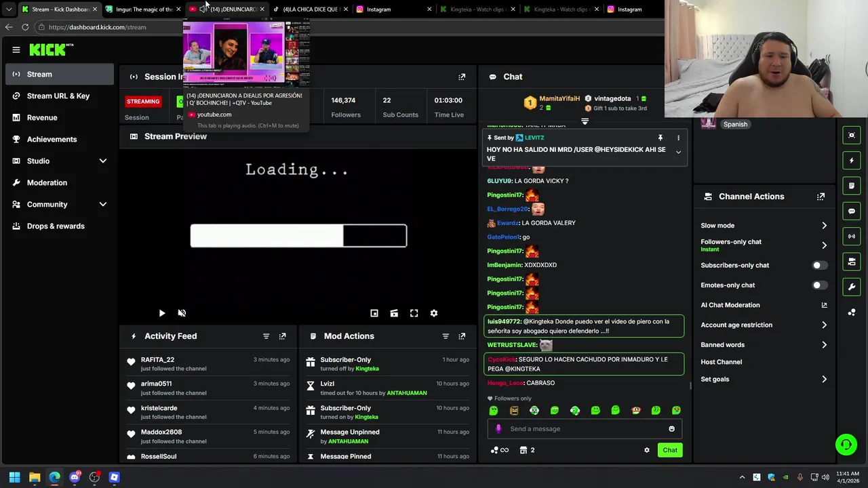Enable Emotes-only chat switch
Image resolution: width=868 pixels, height=488 pixels.
819,285
